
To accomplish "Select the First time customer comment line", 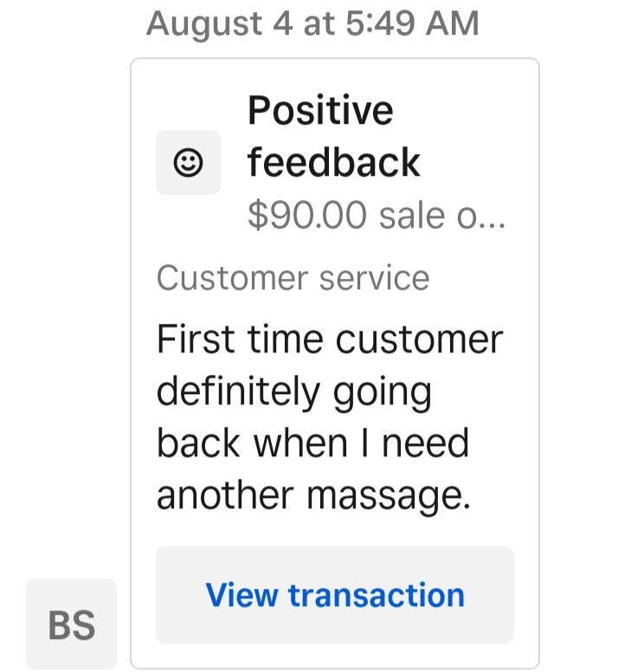I will 330,339.
